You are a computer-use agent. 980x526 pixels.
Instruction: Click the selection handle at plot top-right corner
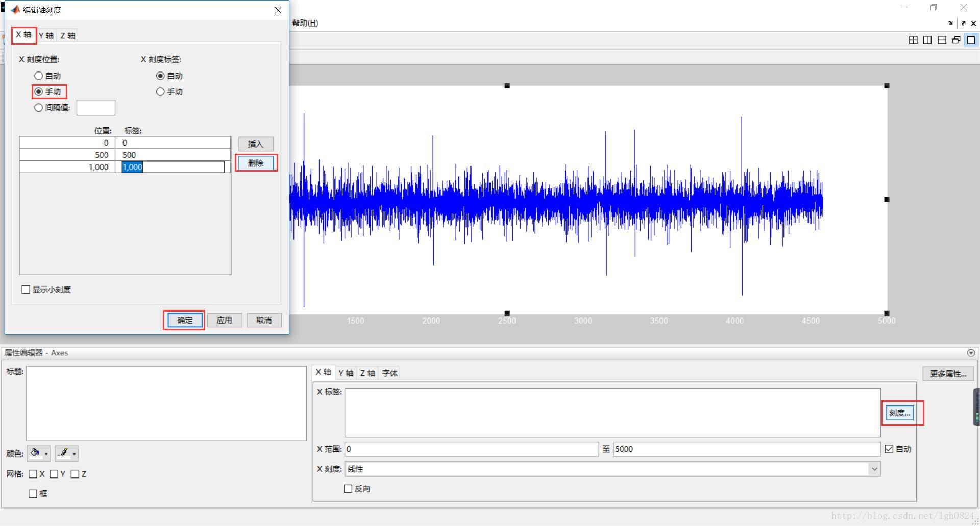887,86
